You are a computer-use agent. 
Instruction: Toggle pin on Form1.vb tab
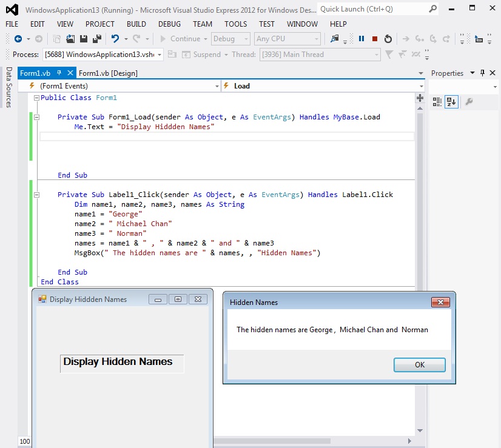pyautogui.click(x=59, y=73)
